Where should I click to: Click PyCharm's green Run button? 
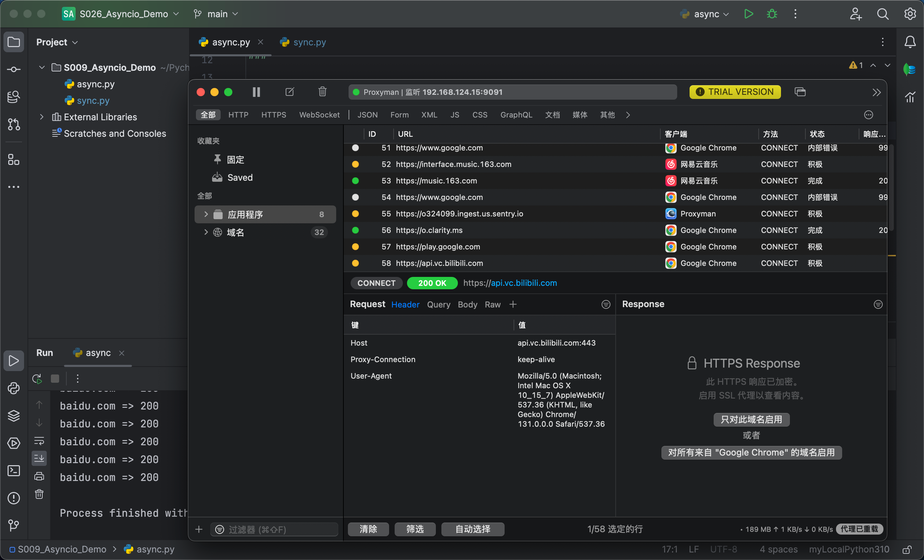[x=748, y=14]
